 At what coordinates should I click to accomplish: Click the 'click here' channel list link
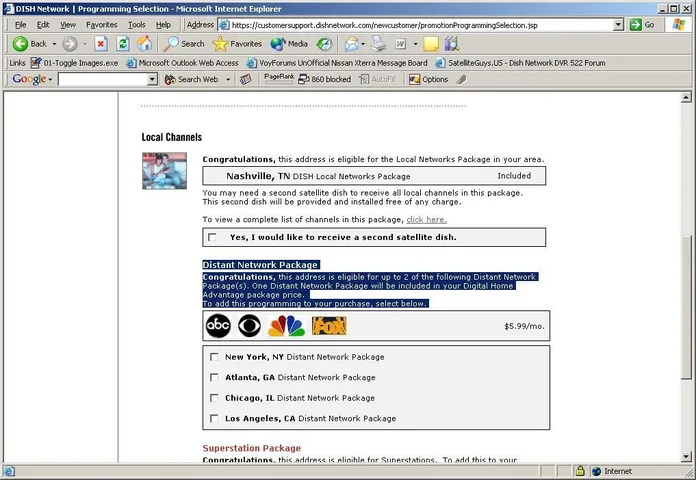pyautogui.click(x=427, y=219)
